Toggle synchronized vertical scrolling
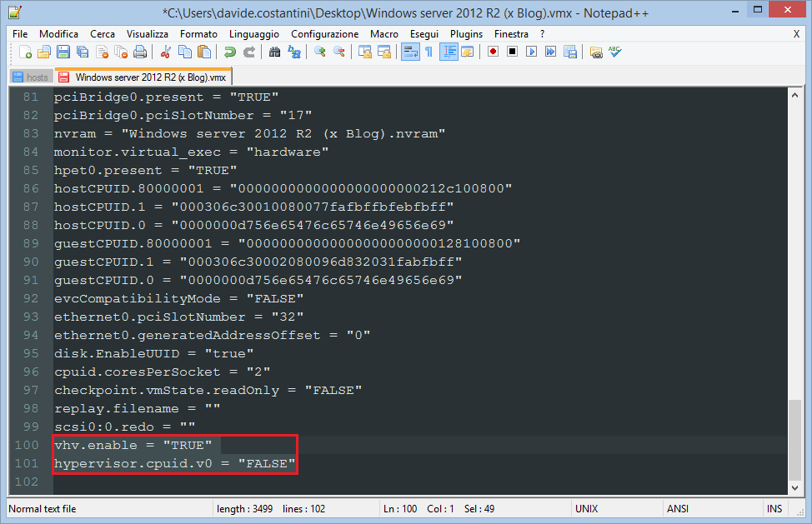Viewport: 812px width, 524px height. tap(365, 52)
